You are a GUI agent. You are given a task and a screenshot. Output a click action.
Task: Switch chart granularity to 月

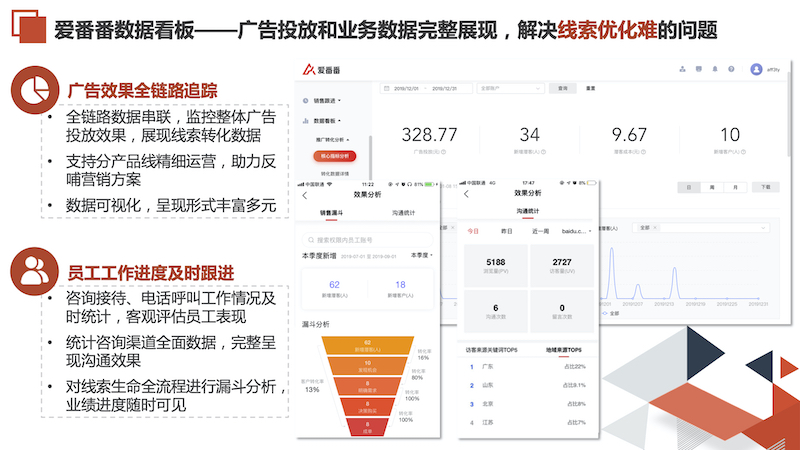tap(735, 187)
